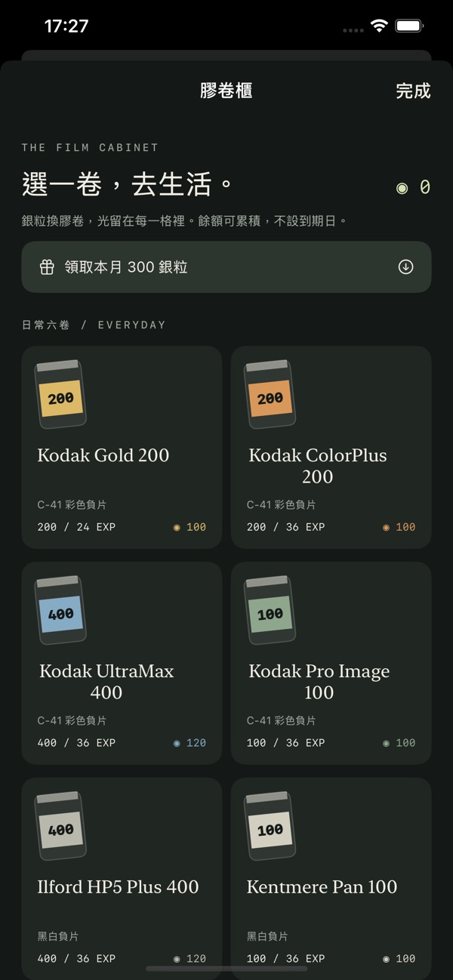Select the Kodak Gold 200 title

[x=103, y=455]
